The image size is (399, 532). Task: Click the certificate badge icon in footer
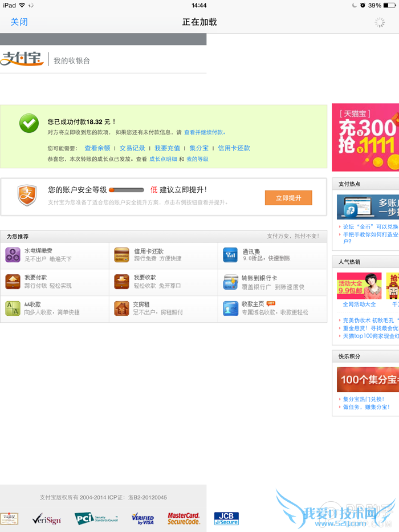click(9, 519)
